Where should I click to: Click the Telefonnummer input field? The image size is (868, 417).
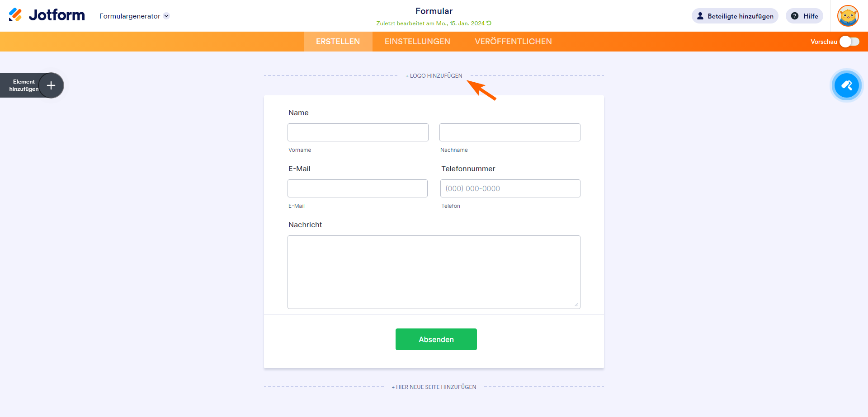[x=510, y=188]
